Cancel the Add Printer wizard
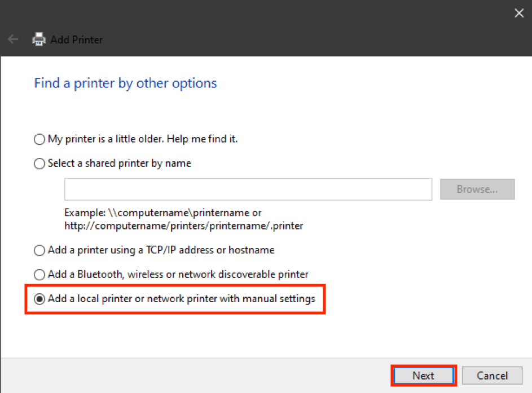The image size is (532, 393). pos(492,376)
